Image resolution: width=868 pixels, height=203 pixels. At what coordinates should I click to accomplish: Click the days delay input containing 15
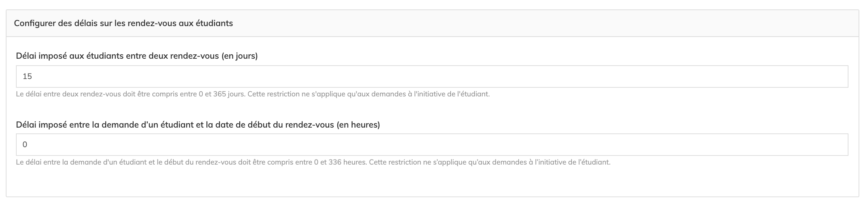pyautogui.click(x=431, y=76)
